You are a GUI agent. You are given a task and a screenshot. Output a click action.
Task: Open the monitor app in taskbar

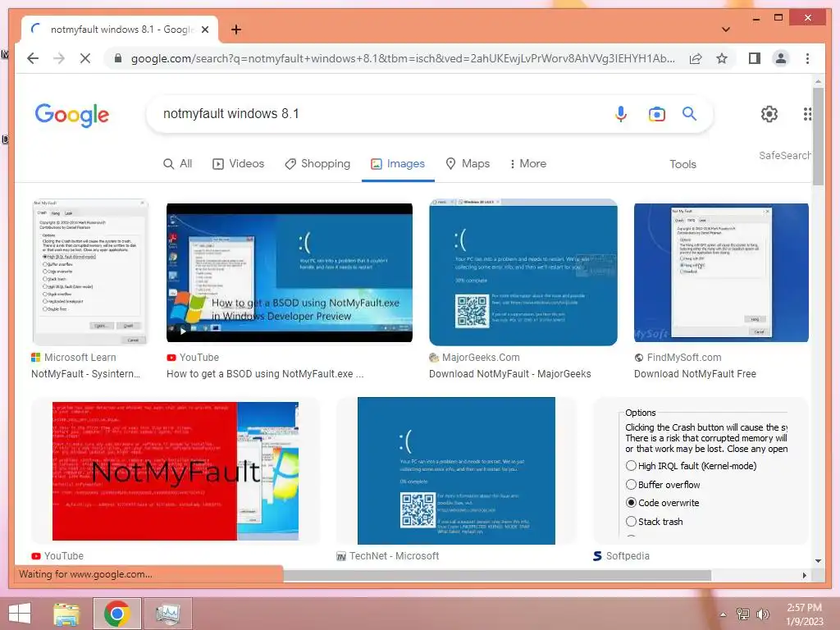(x=167, y=614)
